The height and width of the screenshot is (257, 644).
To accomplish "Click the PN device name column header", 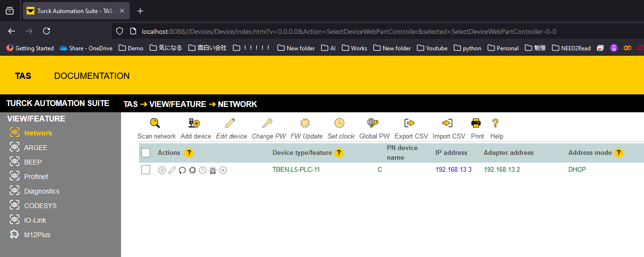I will coord(402,152).
